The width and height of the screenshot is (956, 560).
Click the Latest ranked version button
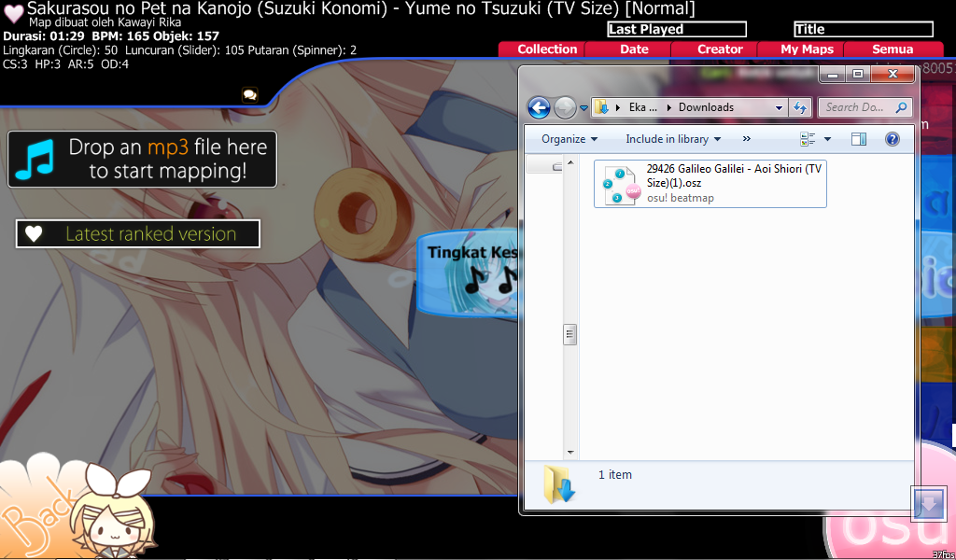(138, 234)
